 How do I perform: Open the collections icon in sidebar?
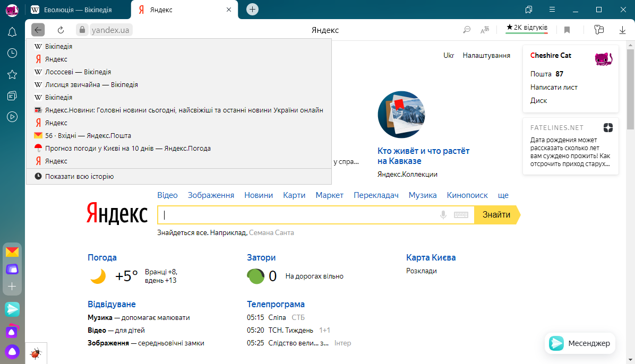click(x=12, y=96)
